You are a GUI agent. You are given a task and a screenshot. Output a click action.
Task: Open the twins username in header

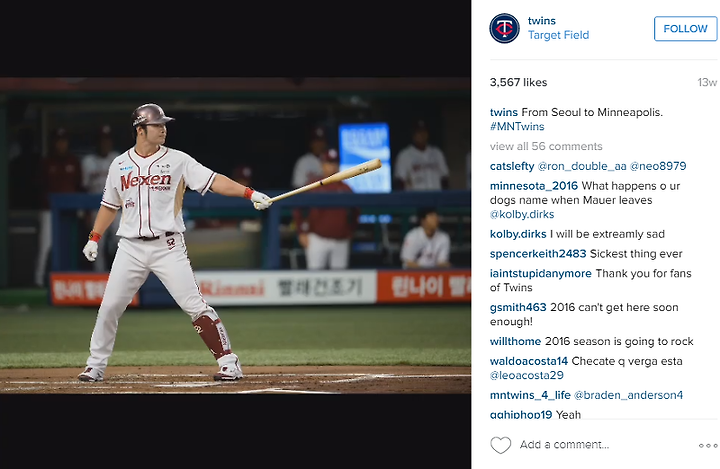tap(541, 21)
